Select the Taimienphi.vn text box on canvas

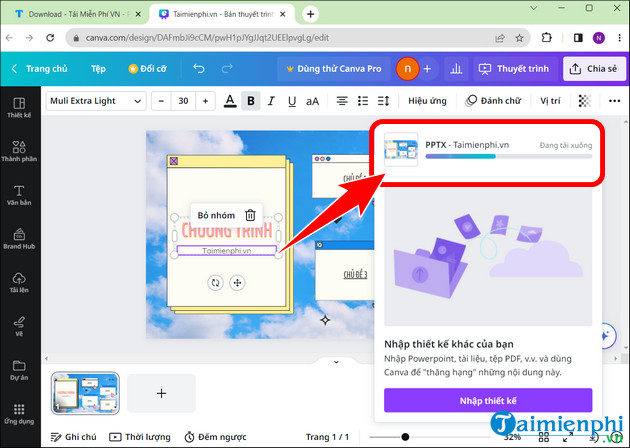[x=227, y=251]
